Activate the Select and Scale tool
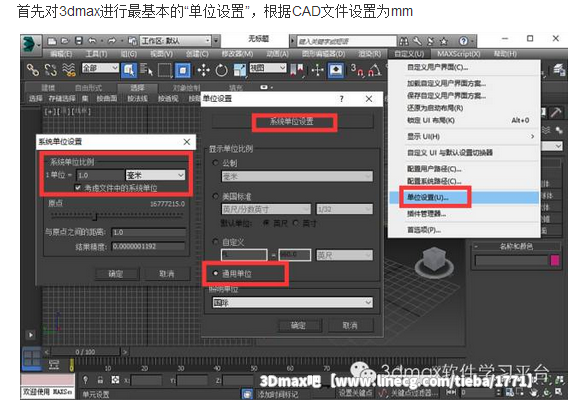This screenshot has height=400, width=572. coord(240,70)
